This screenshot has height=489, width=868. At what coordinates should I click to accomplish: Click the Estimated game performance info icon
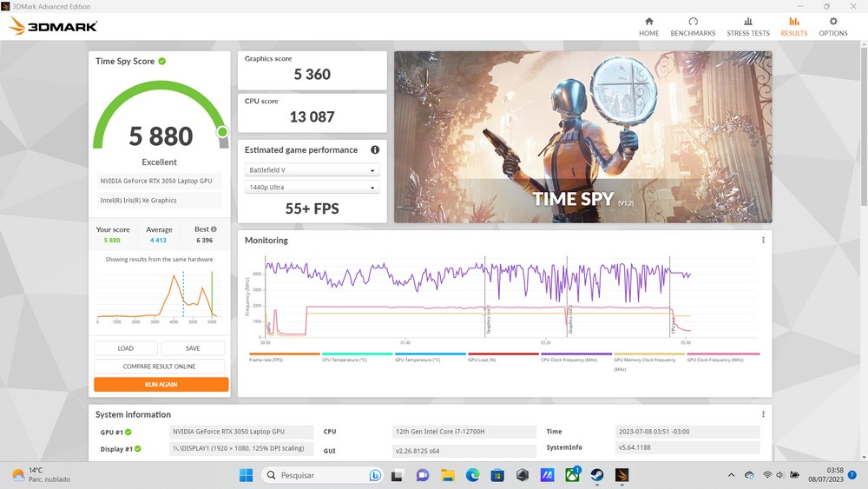[375, 150]
